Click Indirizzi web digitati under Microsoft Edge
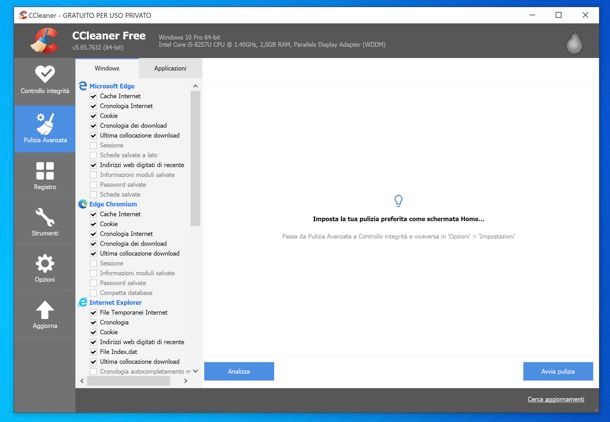The height and width of the screenshot is (422, 610). pos(142,165)
